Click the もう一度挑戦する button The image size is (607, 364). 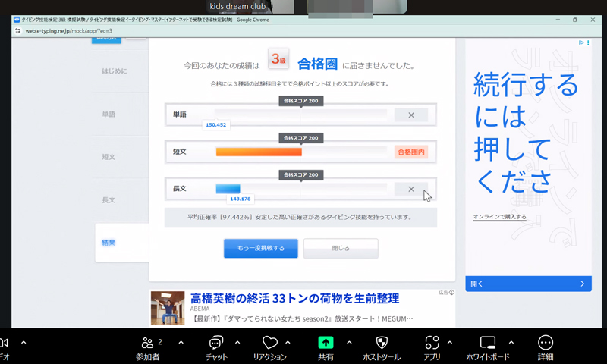click(260, 248)
